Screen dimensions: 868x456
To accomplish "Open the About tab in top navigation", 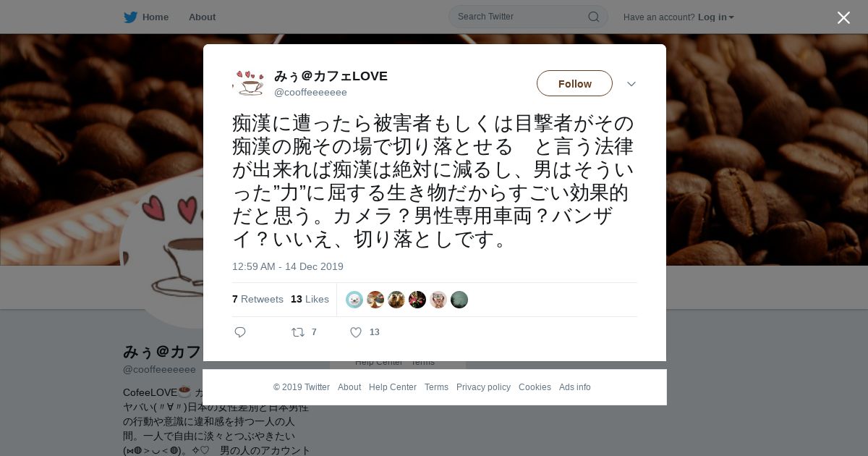I will coord(202,17).
